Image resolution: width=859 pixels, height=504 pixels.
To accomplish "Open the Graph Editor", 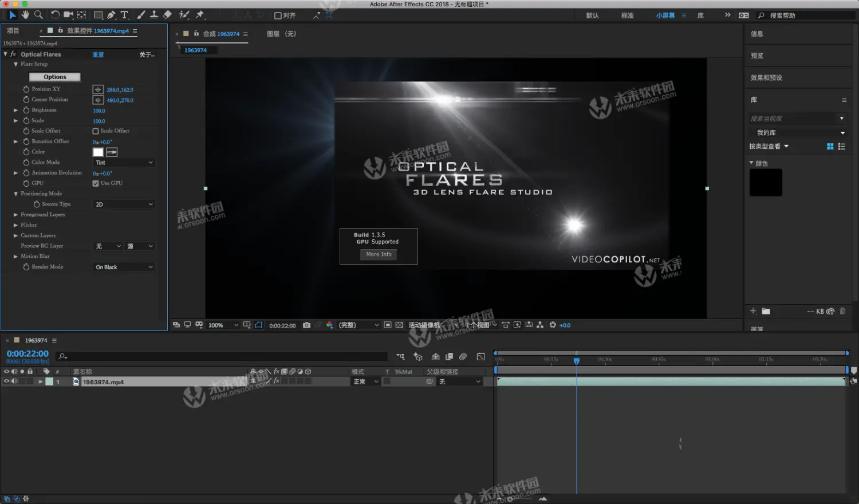I will 481,357.
